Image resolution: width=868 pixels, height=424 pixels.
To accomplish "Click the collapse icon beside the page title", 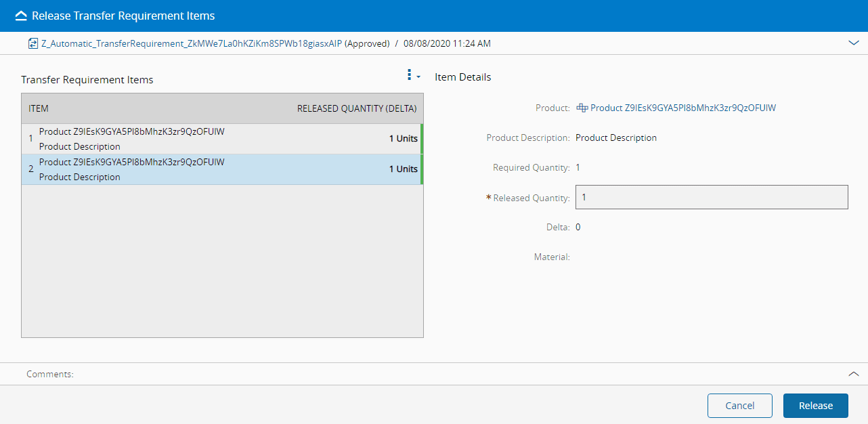I will pyautogui.click(x=21, y=16).
